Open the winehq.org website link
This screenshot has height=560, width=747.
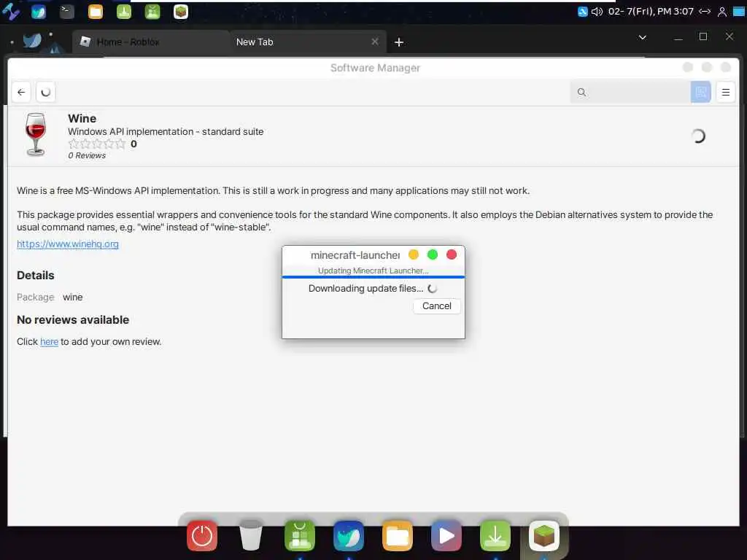(68, 244)
